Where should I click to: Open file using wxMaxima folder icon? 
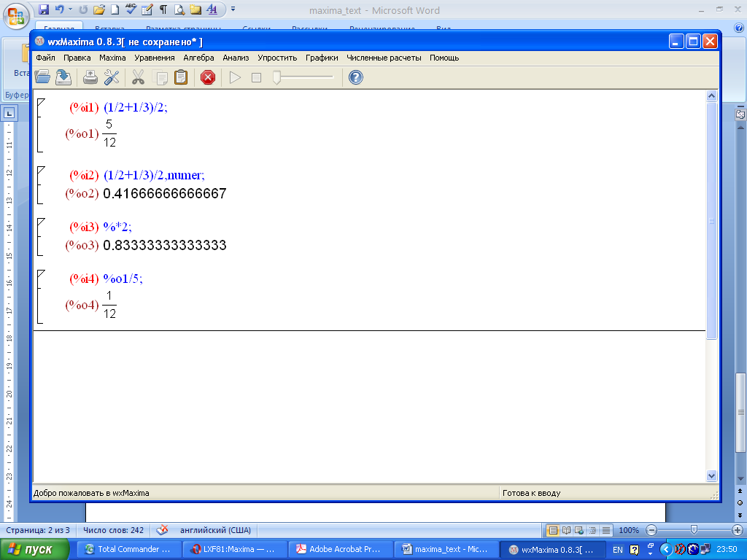pyautogui.click(x=42, y=77)
